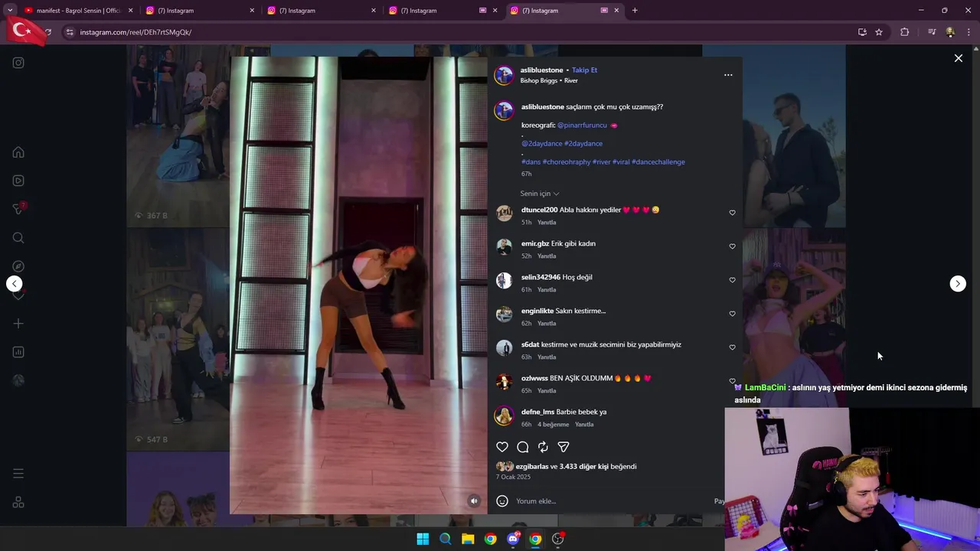The width and height of the screenshot is (980, 551).
Task: Open Chrome profile avatar
Action: (x=950, y=32)
